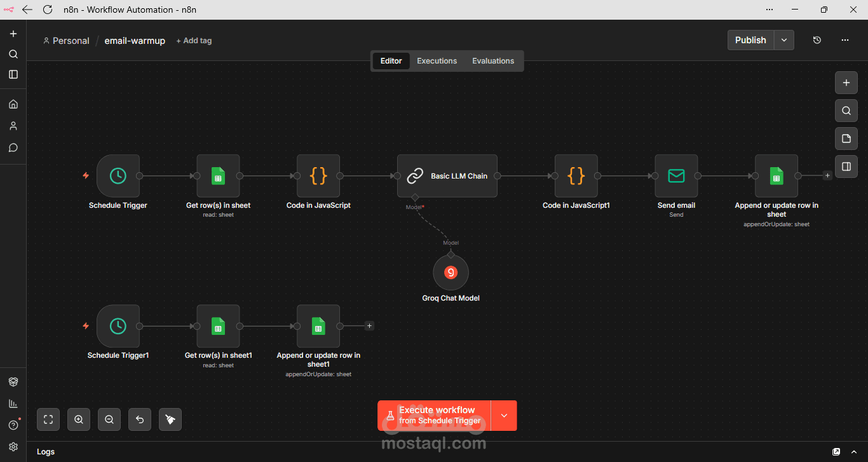Switch to the Executions tab
The width and height of the screenshot is (868, 462).
point(437,61)
